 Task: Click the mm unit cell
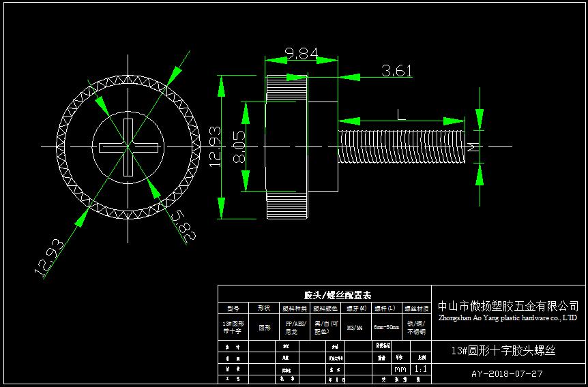coord(400,369)
